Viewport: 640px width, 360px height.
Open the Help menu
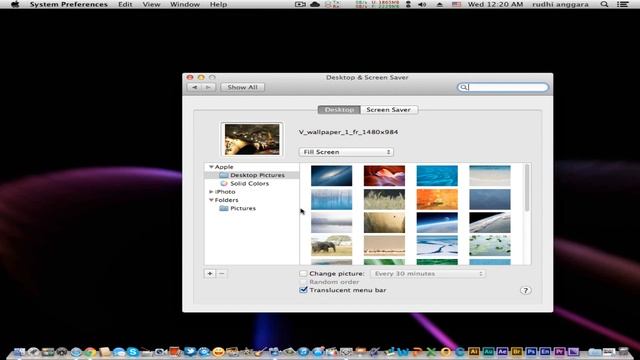click(x=218, y=4)
